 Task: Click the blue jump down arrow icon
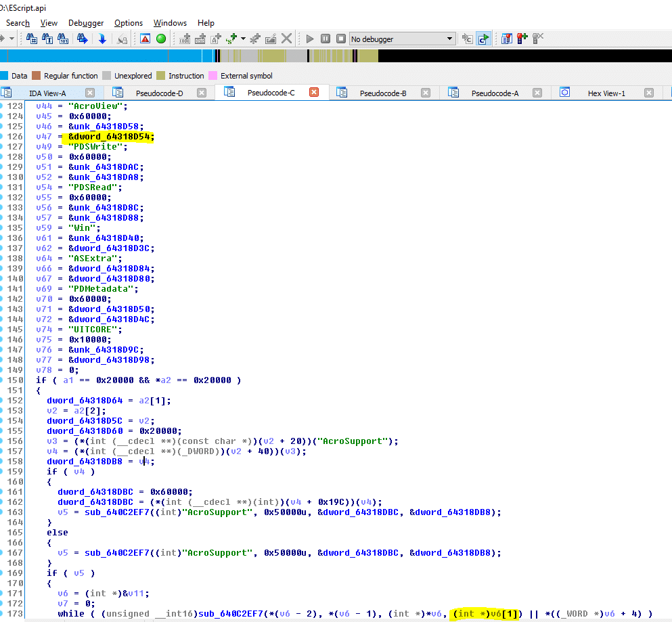point(102,39)
